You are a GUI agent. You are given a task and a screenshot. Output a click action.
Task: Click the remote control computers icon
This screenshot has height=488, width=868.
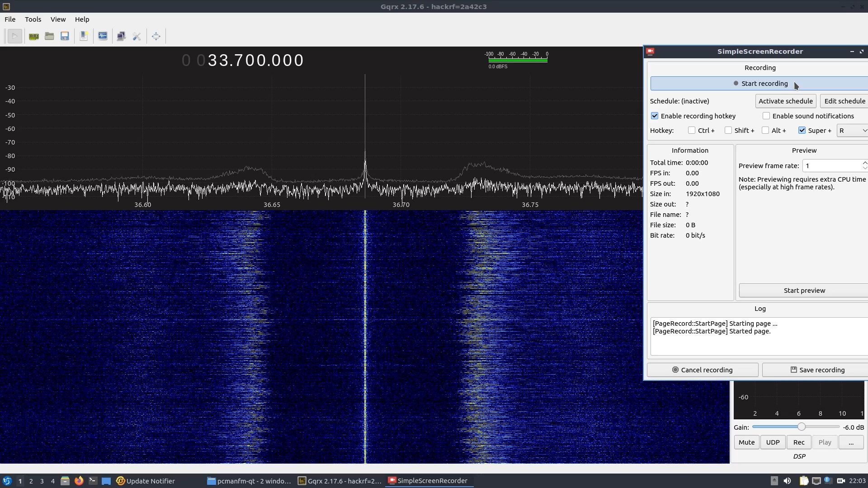[x=121, y=37]
